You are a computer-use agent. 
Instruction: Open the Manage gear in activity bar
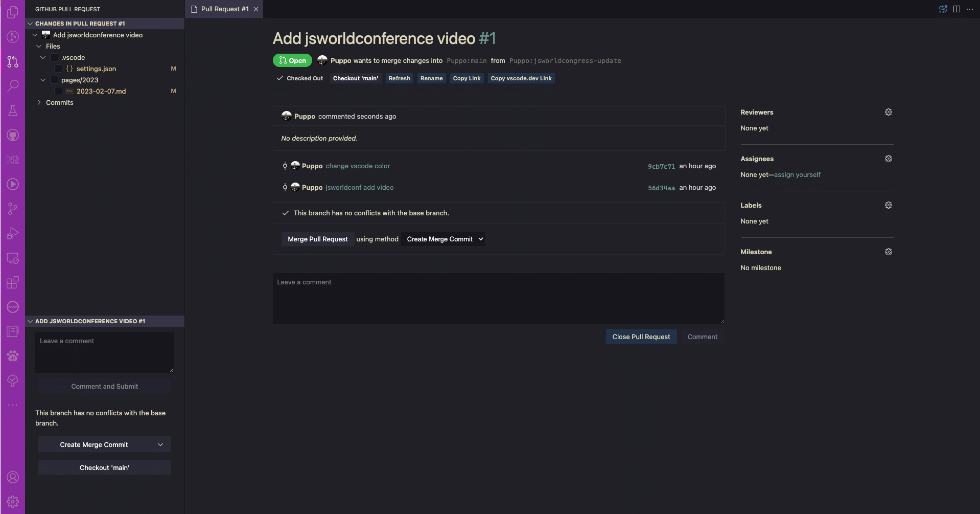[x=13, y=502]
